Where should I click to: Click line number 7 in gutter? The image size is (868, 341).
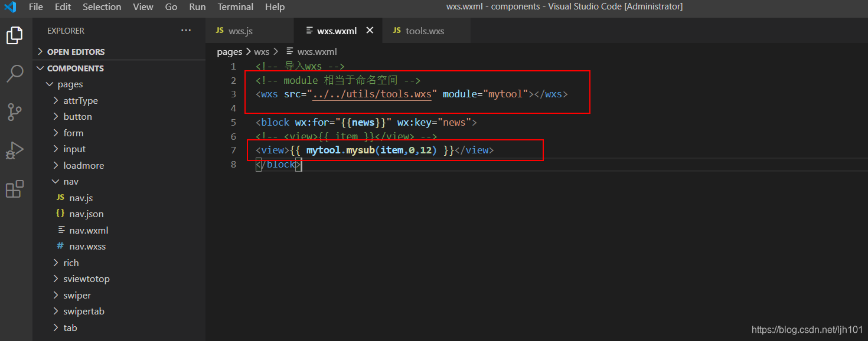tap(234, 150)
